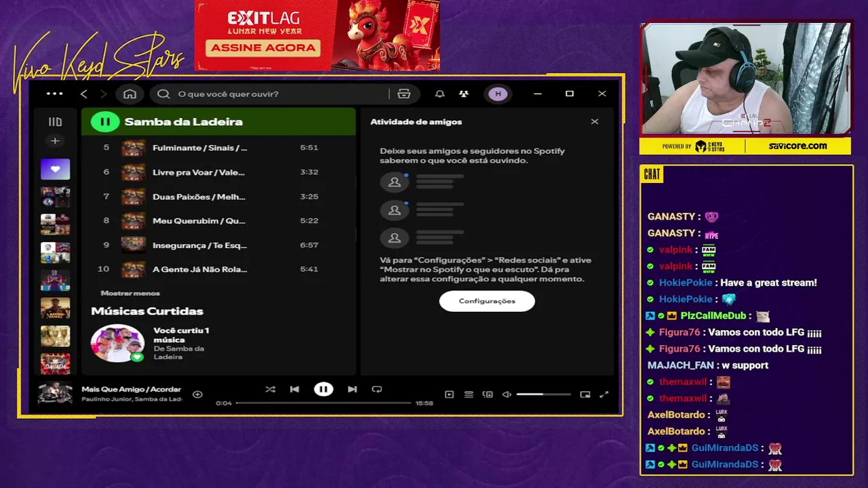Minimize the Spotify window
The height and width of the screenshot is (488, 868).
pyautogui.click(x=537, y=94)
